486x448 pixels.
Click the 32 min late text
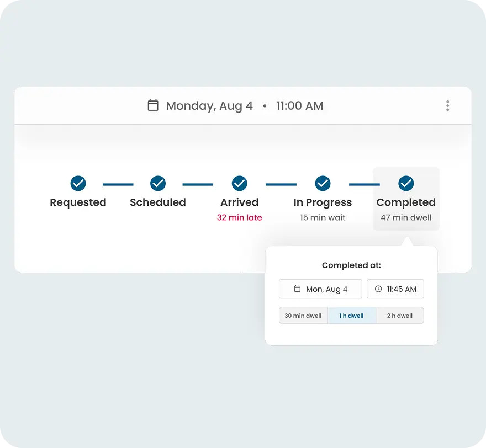tap(239, 218)
